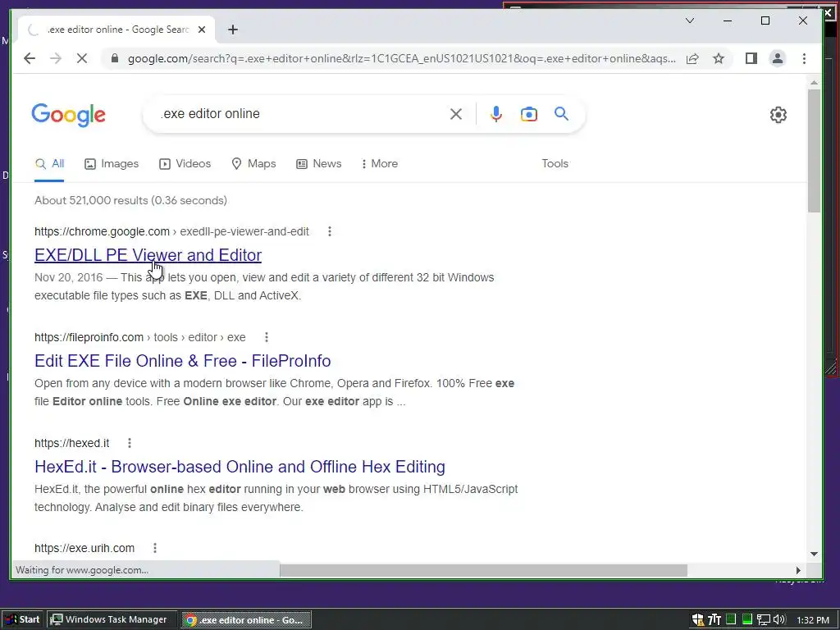Open Google quick settings gear
840x630 pixels.
coord(778,115)
